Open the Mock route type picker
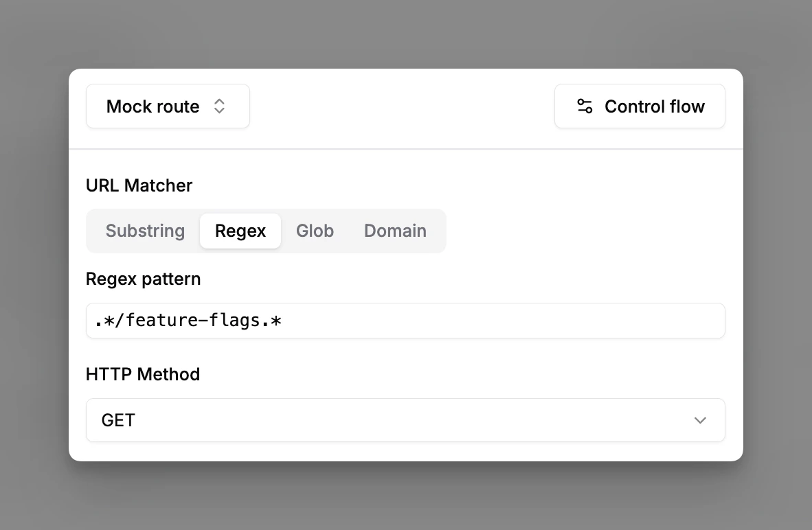 168,106
